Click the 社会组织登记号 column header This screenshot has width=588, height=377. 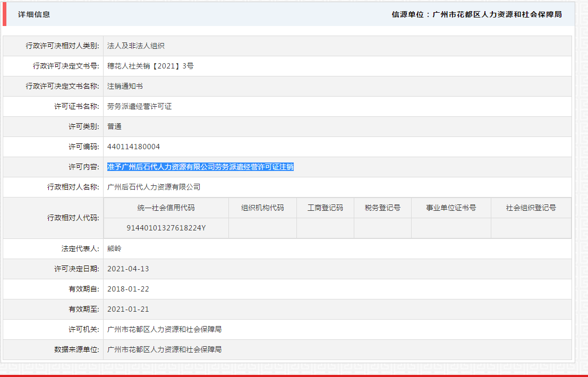pyautogui.click(x=531, y=208)
